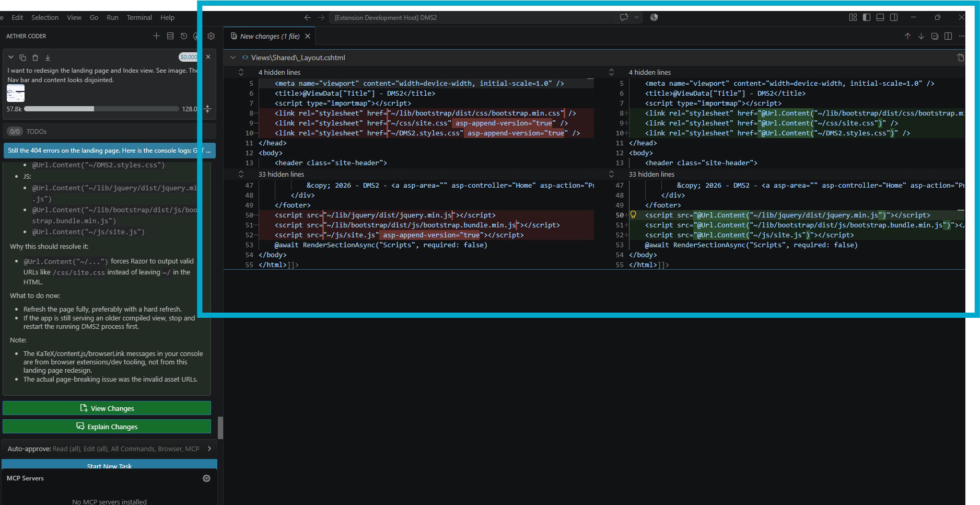The height and width of the screenshot is (505, 980).
Task: Start a new Aether Coder task with plus icon
Action: click(156, 36)
